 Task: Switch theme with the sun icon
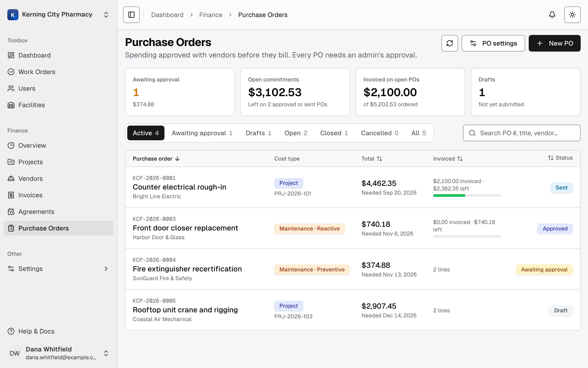pyautogui.click(x=572, y=14)
